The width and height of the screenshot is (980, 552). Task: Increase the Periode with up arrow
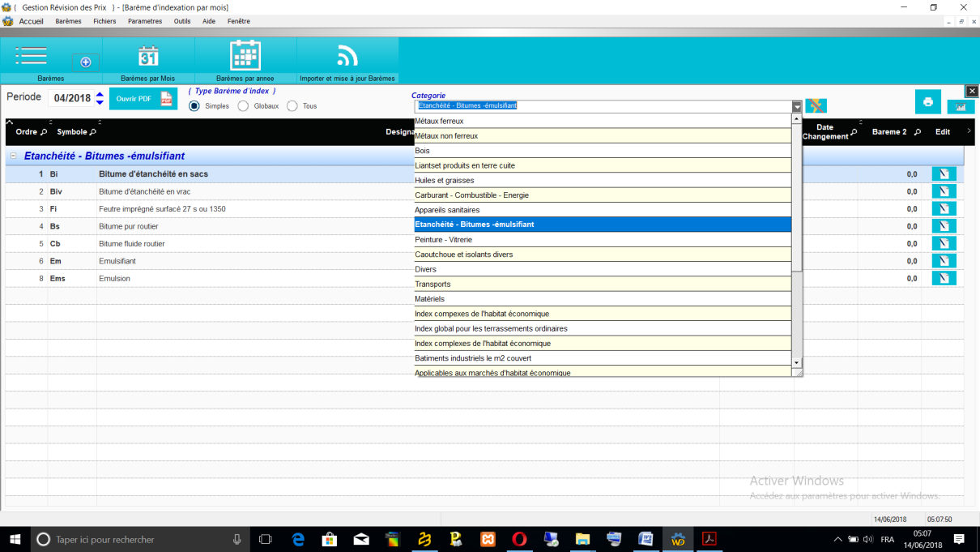[x=100, y=94]
